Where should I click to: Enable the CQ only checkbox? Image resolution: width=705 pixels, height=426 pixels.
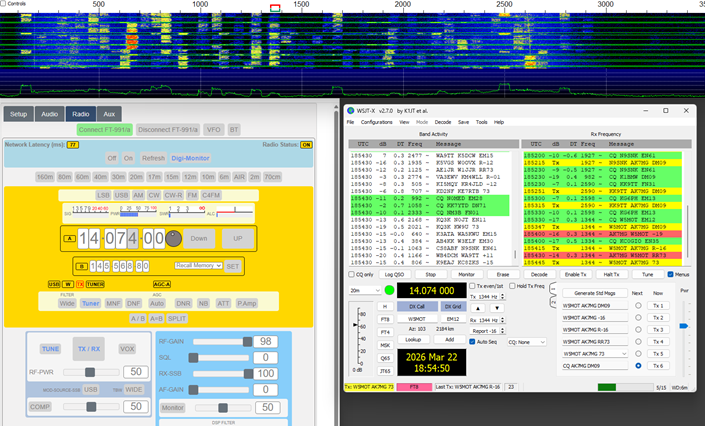point(352,273)
